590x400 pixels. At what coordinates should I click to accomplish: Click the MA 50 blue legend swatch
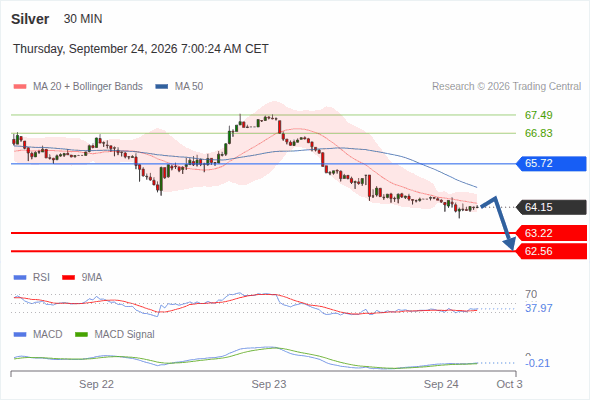[162, 87]
